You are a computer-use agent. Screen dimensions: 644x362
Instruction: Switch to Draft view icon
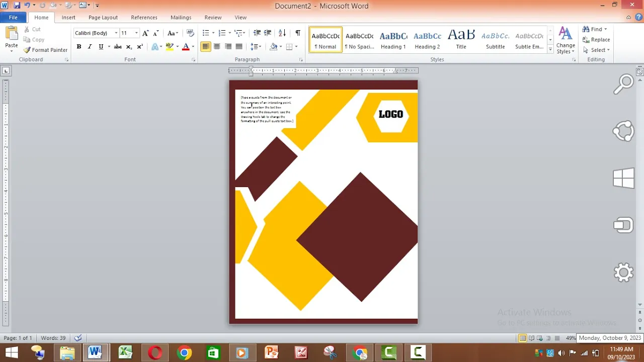tap(557, 338)
